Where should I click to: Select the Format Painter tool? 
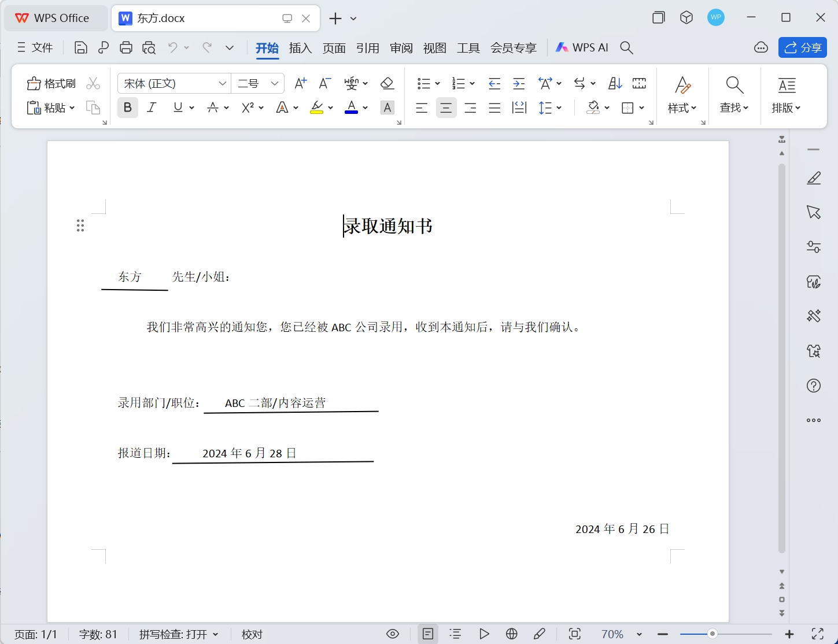coord(51,83)
